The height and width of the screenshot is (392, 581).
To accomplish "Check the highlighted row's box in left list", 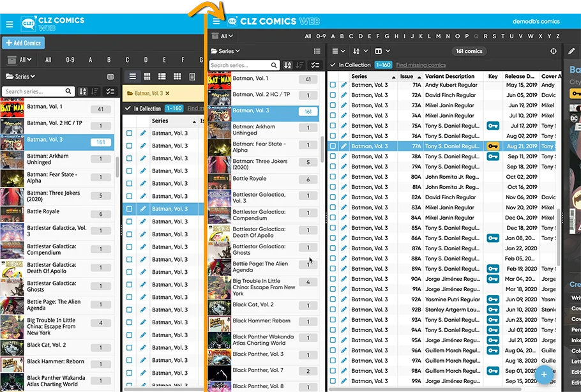I will point(130,209).
